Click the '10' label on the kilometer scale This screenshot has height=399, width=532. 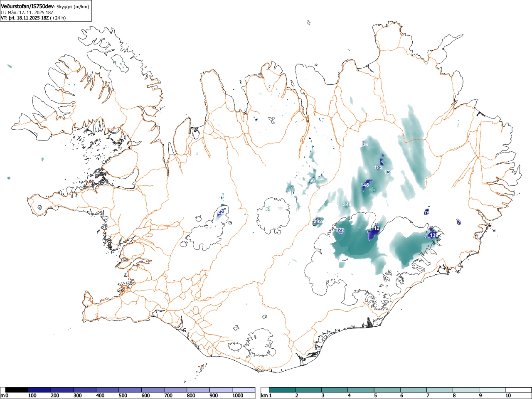(x=508, y=396)
